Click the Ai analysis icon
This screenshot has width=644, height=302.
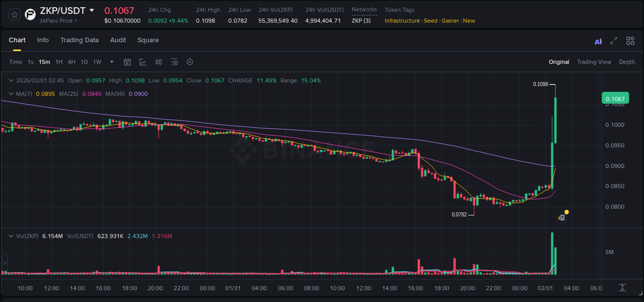598,40
